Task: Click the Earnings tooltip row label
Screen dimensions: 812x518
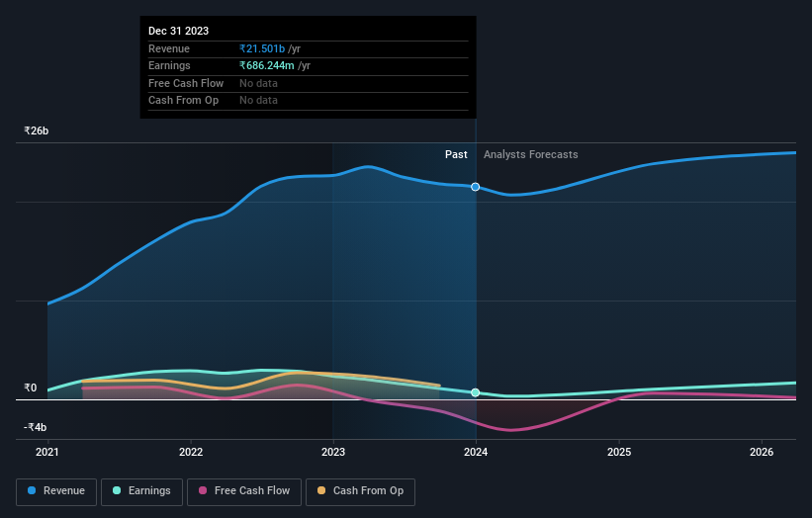Action: click(x=169, y=65)
